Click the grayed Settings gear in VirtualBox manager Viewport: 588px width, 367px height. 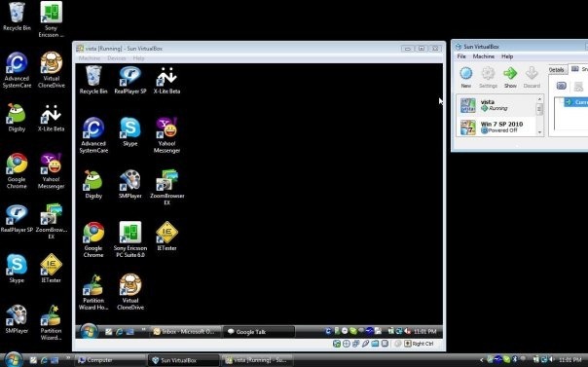pos(488,77)
